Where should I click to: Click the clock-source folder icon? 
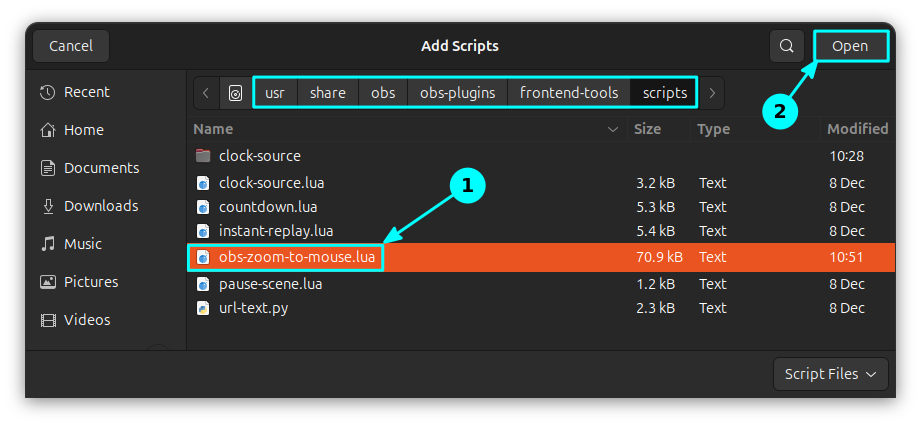click(203, 156)
